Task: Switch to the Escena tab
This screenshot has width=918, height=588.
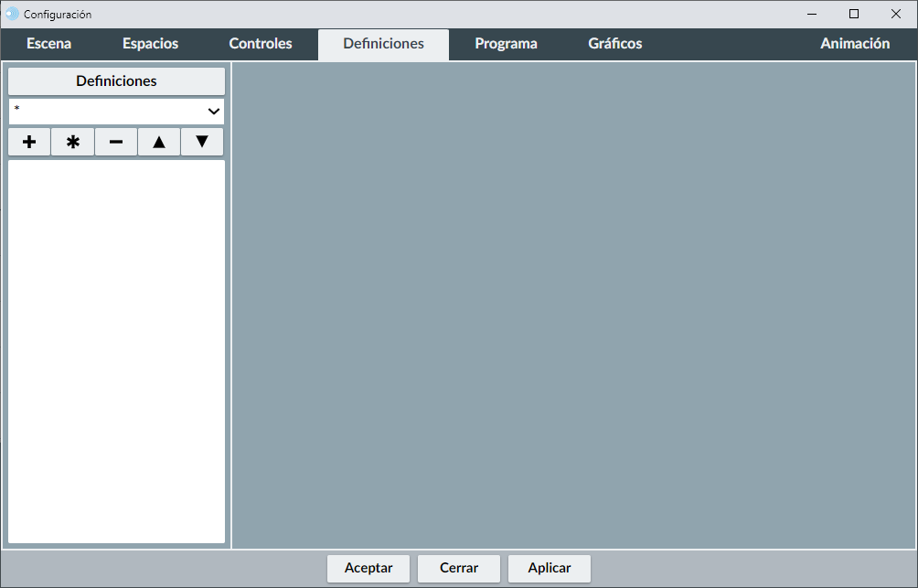Action: [48, 44]
